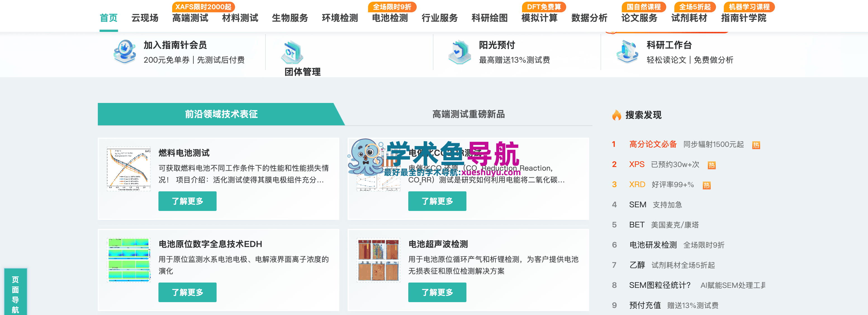Open hot search BET 美国麦克/康塔
The width and height of the screenshot is (868, 315).
[x=664, y=225]
